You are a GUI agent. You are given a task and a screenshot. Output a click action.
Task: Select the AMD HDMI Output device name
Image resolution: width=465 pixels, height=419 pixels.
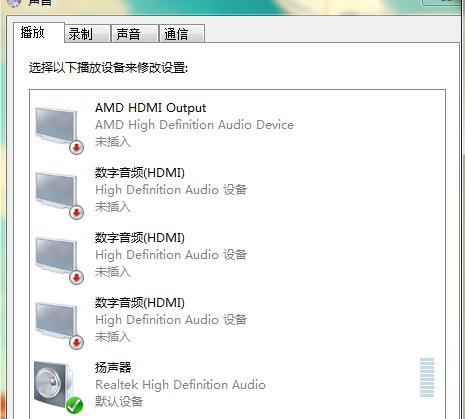coord(151,108)
